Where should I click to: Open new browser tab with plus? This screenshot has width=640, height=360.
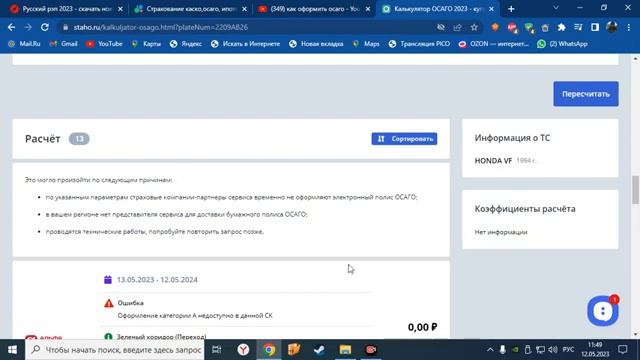point(511,9)
